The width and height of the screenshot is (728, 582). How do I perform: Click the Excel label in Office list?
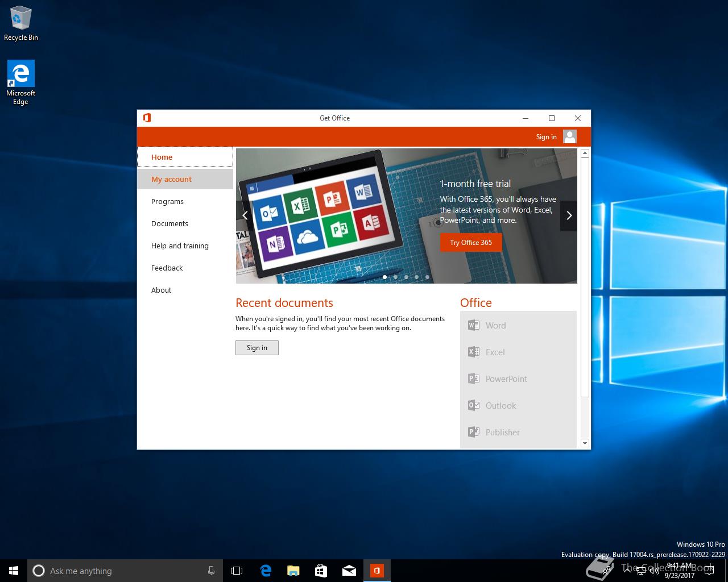pyautogui.click(x=495, y=352)
